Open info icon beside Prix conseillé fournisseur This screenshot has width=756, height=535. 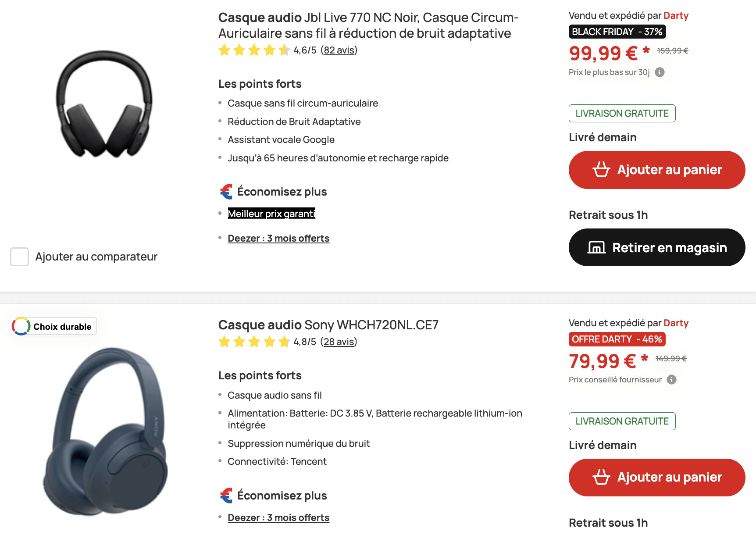tap(672, 380)
